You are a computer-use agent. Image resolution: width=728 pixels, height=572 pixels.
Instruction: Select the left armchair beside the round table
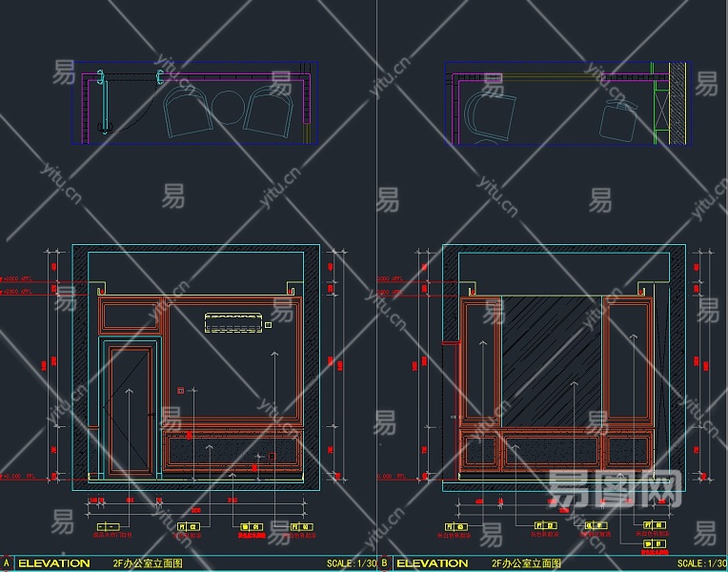[186, 111]
